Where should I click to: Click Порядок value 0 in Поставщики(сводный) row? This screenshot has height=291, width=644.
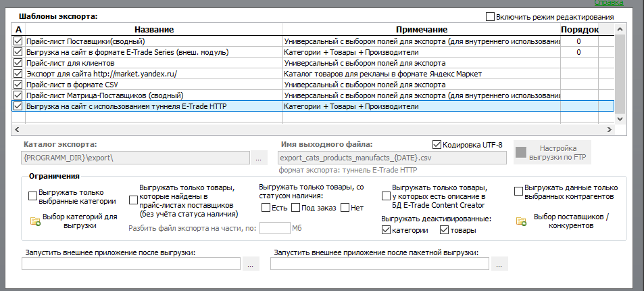(x=578, y=41)
